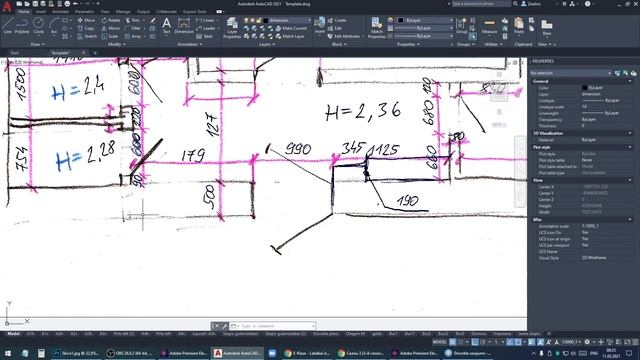640x360 pixels.
Task: Activate the Rotate command
Action: [111, 20]
